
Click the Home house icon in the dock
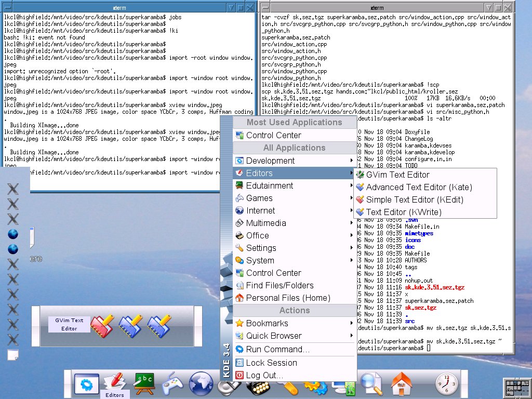[x=402, y=384]
